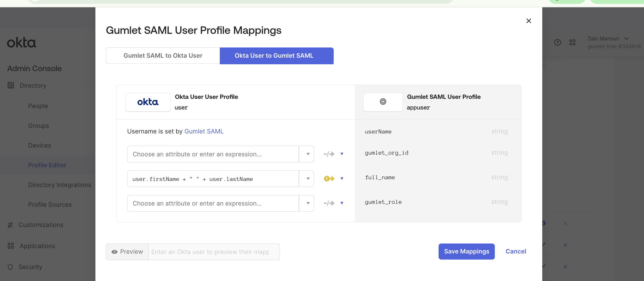Open the apps grid icon
Viewport: 644px width, 281px height.
click(x=572, y=42)
